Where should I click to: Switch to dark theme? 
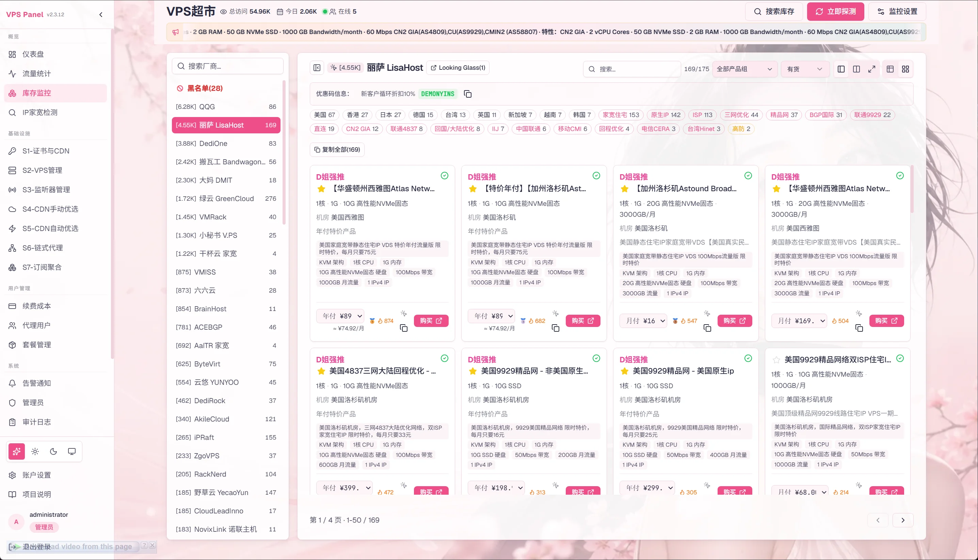click(53, 451)
